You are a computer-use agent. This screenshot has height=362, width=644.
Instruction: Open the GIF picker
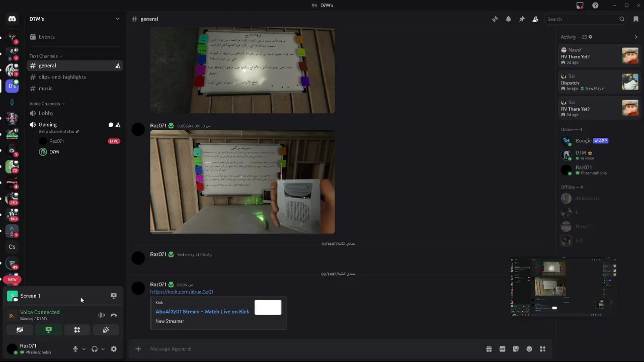(502, 349)
